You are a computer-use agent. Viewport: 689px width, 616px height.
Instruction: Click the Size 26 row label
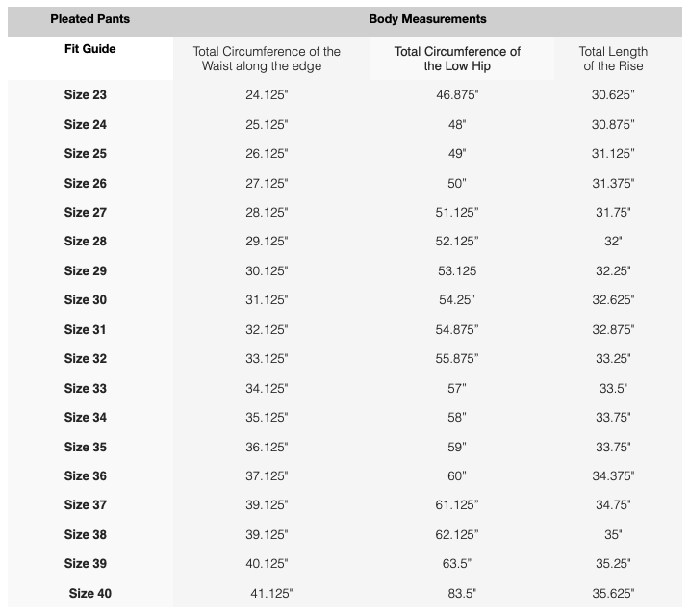pyautogui.click(x=86, y=183)
